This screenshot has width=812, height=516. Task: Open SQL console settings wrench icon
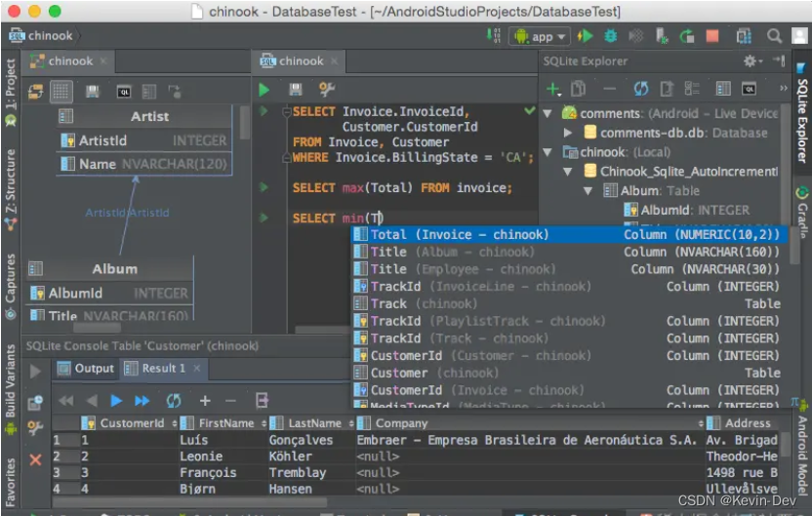point(327,90)
